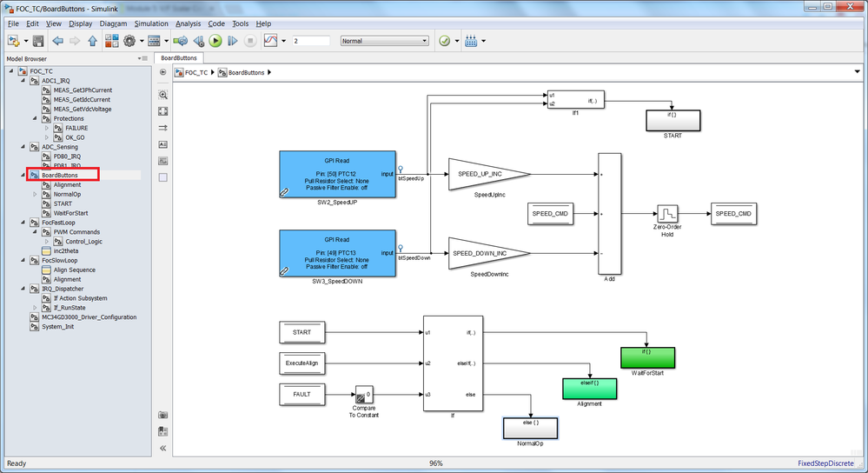The image size is (868, 473).
Task: Select FocSlowLoop in the model browser
Action: point(60,260)
